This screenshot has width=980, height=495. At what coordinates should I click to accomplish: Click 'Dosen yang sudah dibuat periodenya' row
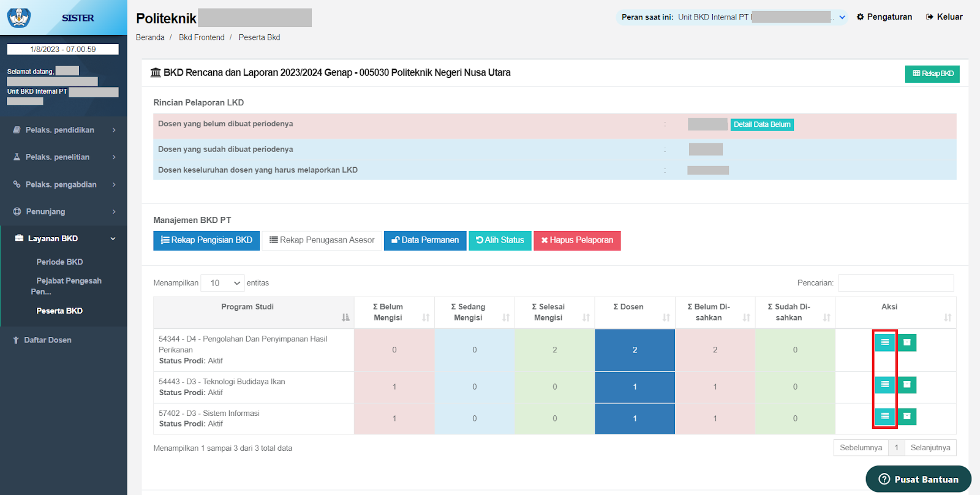point(554,149)
